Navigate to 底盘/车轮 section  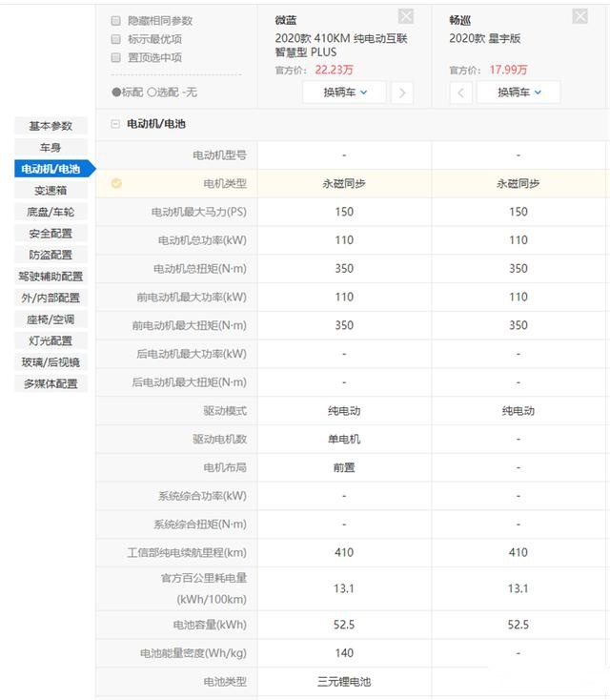pyautogui.click(x=51, y=212)
